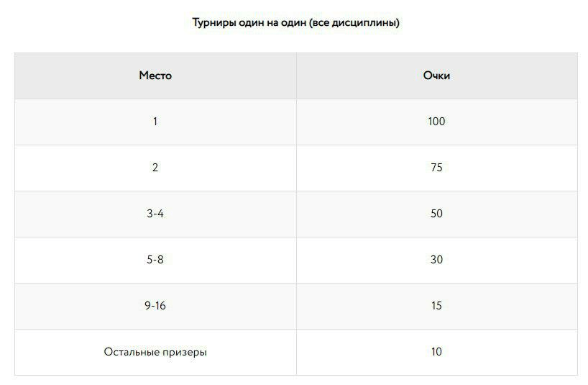Click the word 'Остальные' in last row
The height and width of the screenshot is (385, 588).
[x=132, y=352]
